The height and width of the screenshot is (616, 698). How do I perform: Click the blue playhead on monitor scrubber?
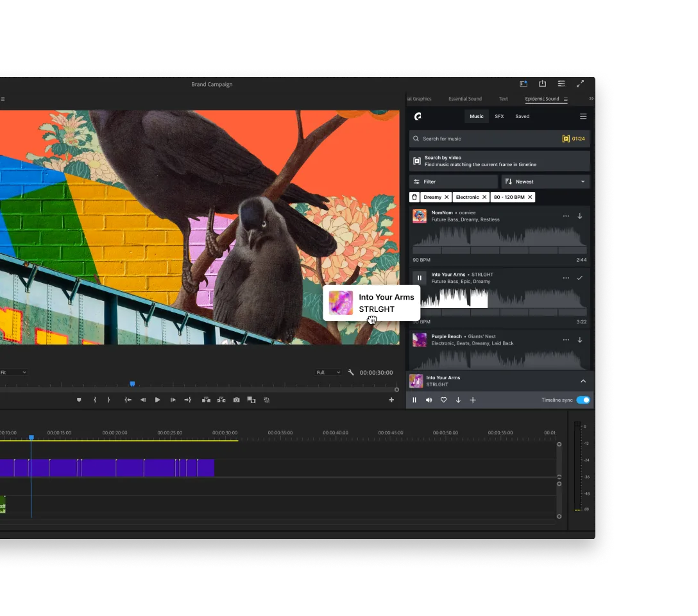tap(132, 384)
